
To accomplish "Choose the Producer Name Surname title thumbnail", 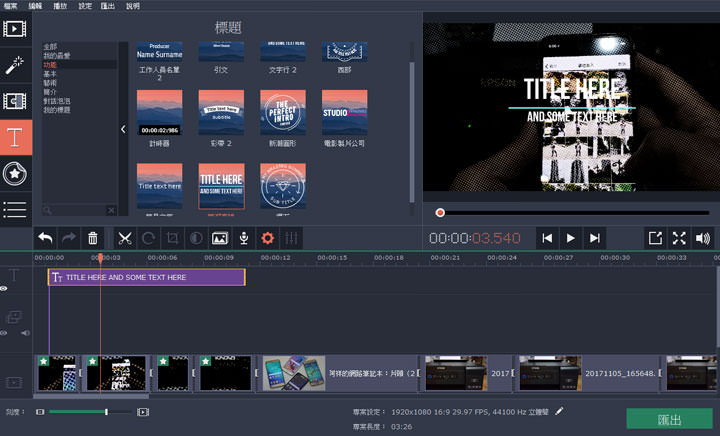I will click(159, 51).
